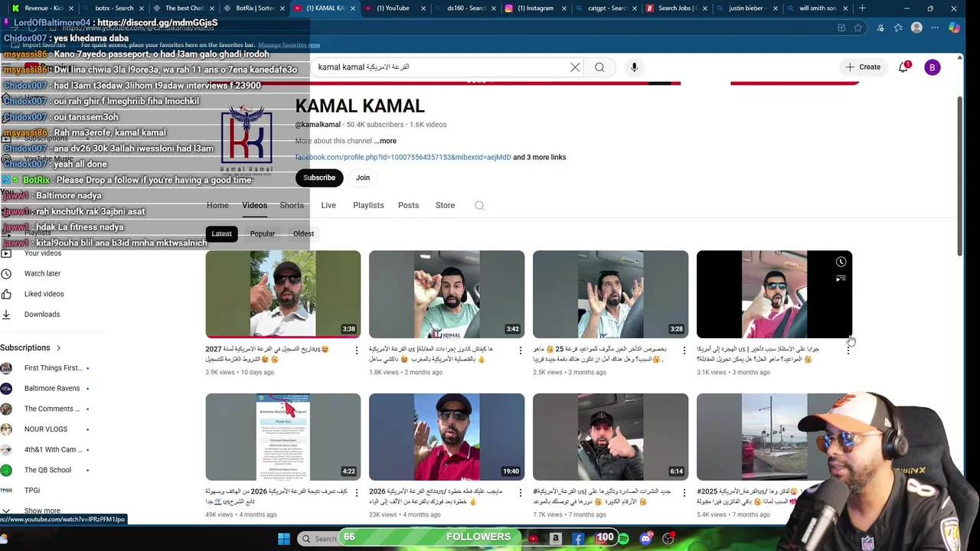Select the Popular sort chip
The height and width of the screenshot is (551, 980).
point(263,233)
